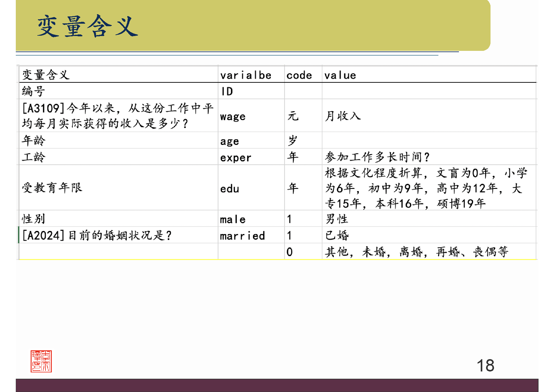Click the 已婚 value cell
This screenshot has height=392, width=554.
(337, 235)
